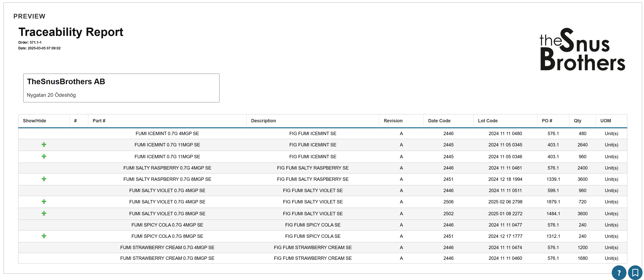Click lot code 2024 11 11 0511
Viewport: 644px width, 280px height.
(505, 190)
